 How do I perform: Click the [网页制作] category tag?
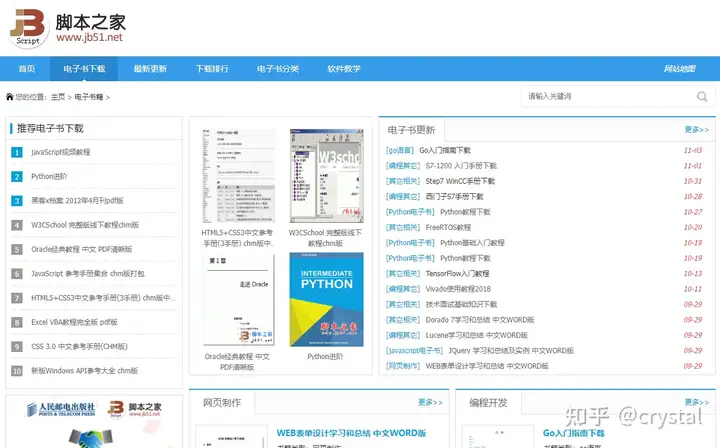tap(403, 366)
